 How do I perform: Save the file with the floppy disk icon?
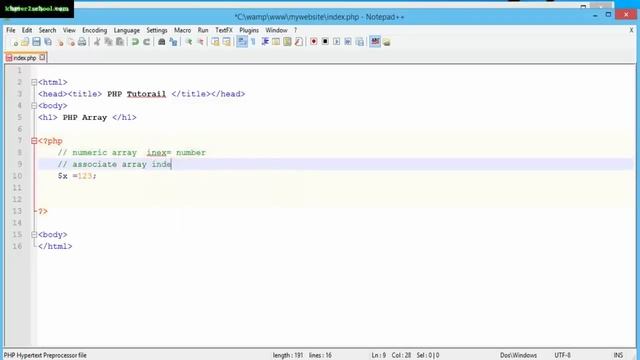[x=36, y=42]
